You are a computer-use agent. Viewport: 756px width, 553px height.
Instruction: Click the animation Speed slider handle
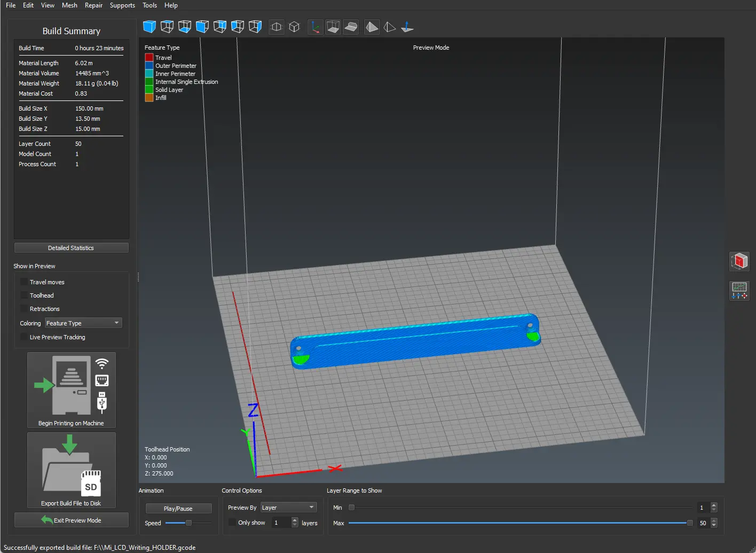coord(188,523)
